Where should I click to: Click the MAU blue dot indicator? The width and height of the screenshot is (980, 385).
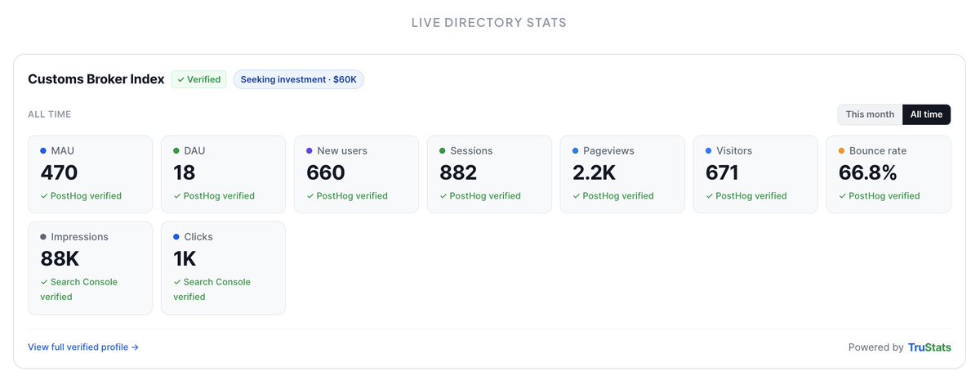click(x=43, y=151)
